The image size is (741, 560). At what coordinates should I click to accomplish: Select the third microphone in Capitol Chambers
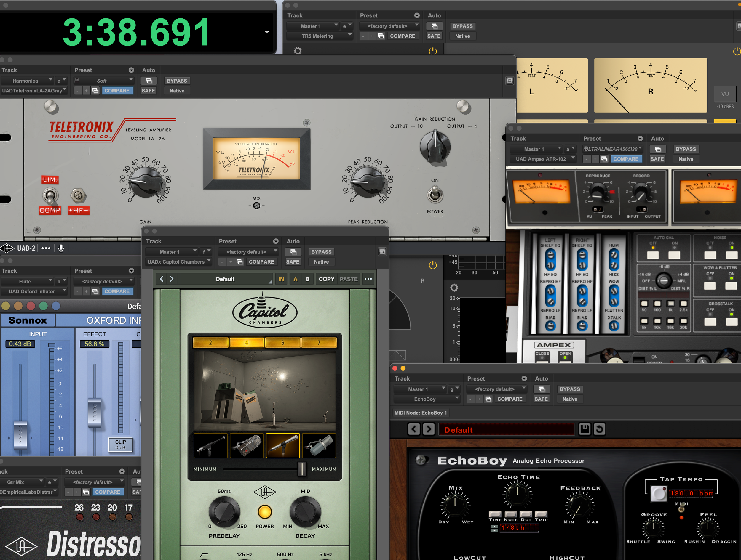[x=283, y=445]
